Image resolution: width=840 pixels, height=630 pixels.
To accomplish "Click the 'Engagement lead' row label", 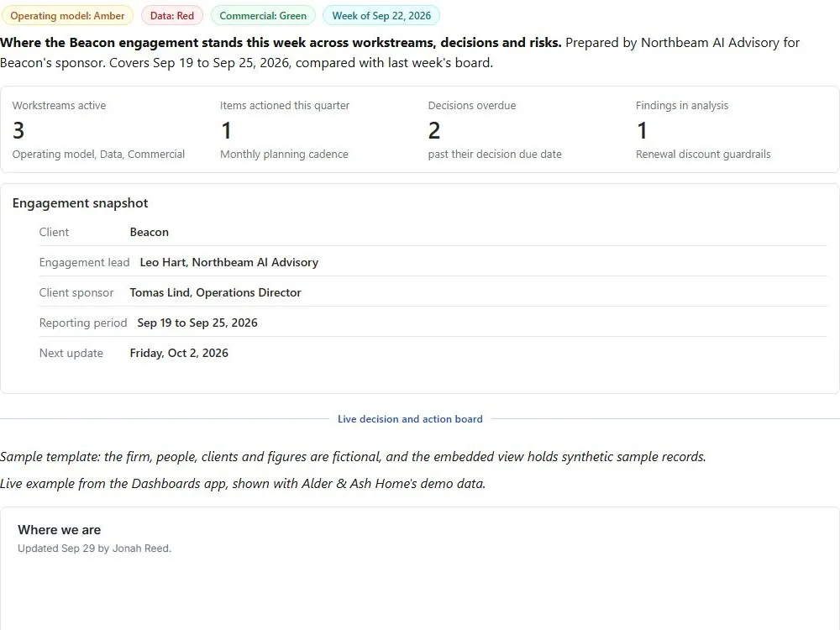I will [84, 262].
